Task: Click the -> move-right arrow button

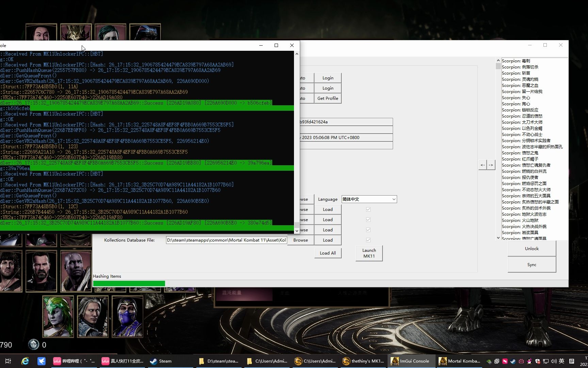Action: click(x=491, y=165)
